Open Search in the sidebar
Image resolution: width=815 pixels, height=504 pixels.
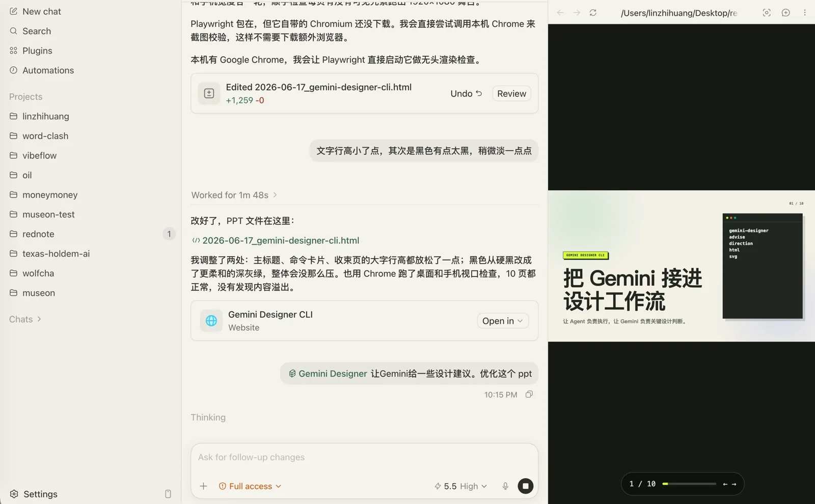[36, 31]
